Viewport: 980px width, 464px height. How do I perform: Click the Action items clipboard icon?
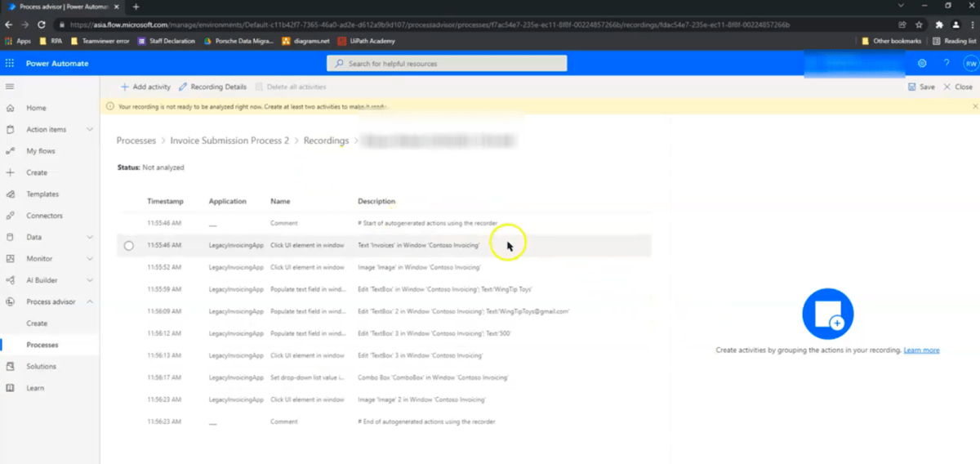[x=10, y=129]
